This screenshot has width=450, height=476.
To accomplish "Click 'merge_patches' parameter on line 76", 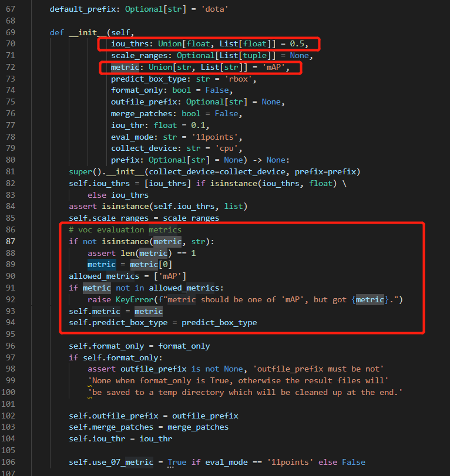I will (142, 113).
